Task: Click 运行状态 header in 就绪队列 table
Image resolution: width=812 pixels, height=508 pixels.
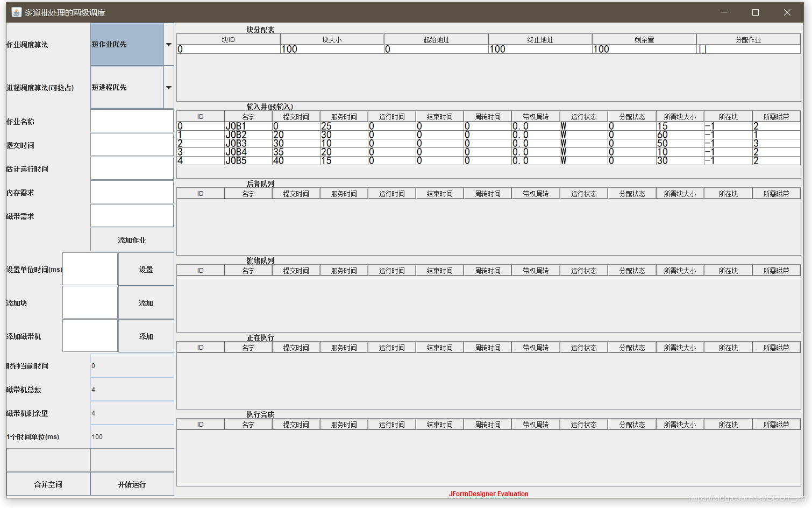Action: [x=584, y=270]
